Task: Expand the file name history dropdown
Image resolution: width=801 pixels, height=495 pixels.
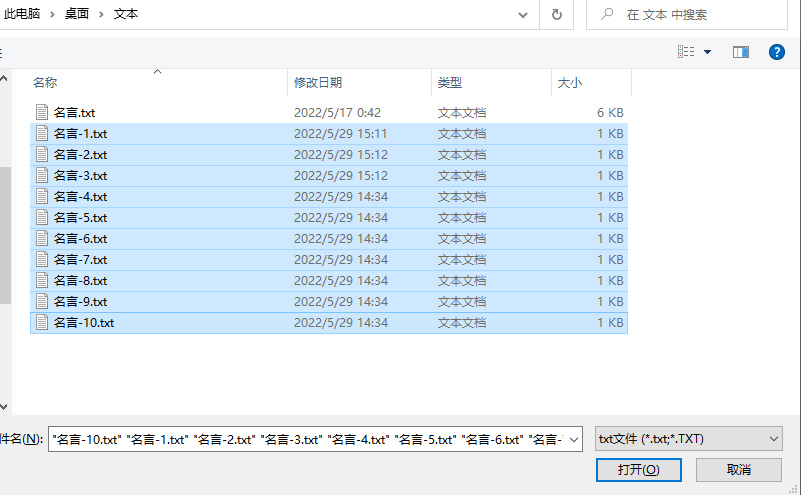Action: [574, 439]
